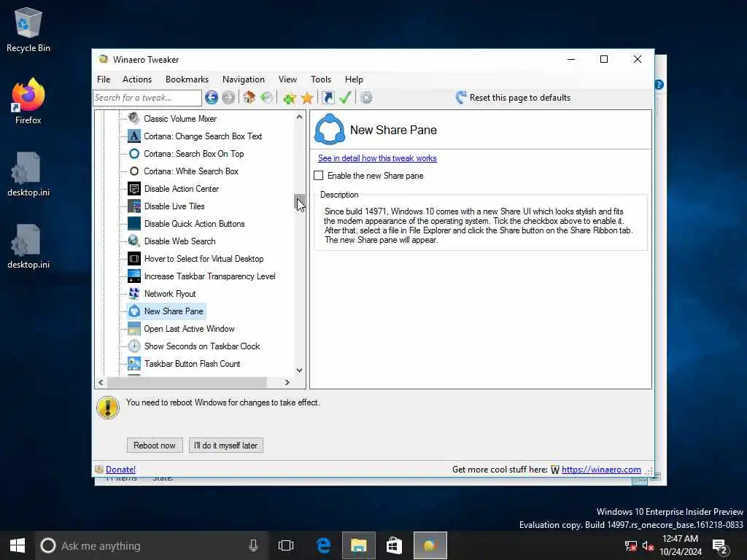Open Microsoft Edge from the taskbar
This screenshot has width=747, height=560.
tap(323, 545)
